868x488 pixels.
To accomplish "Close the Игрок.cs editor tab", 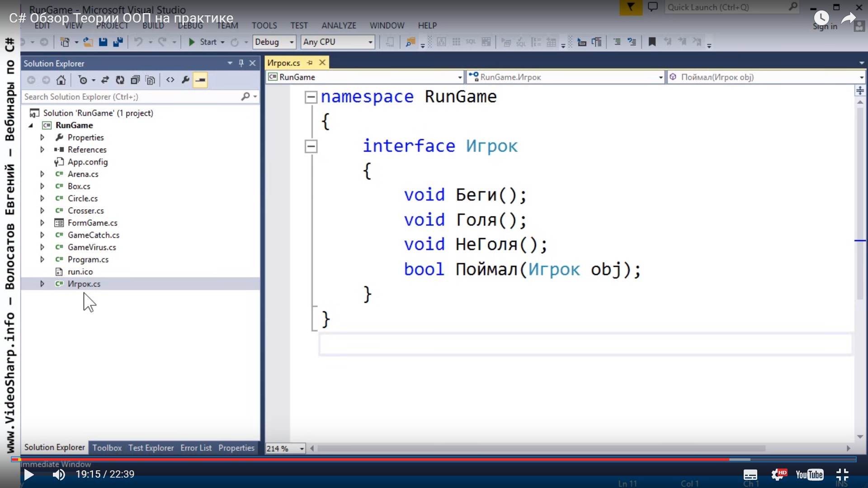I will 322,63.
